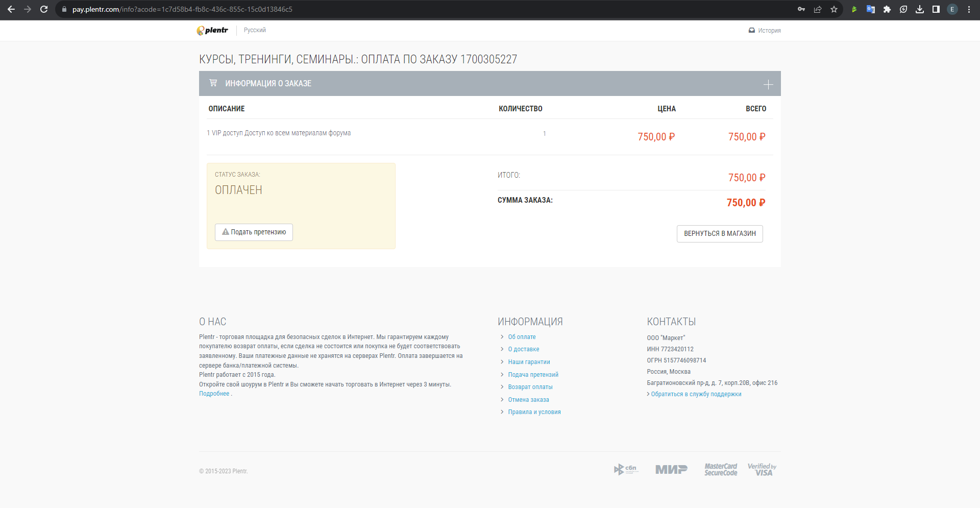Click the Подробнее link

214,394
